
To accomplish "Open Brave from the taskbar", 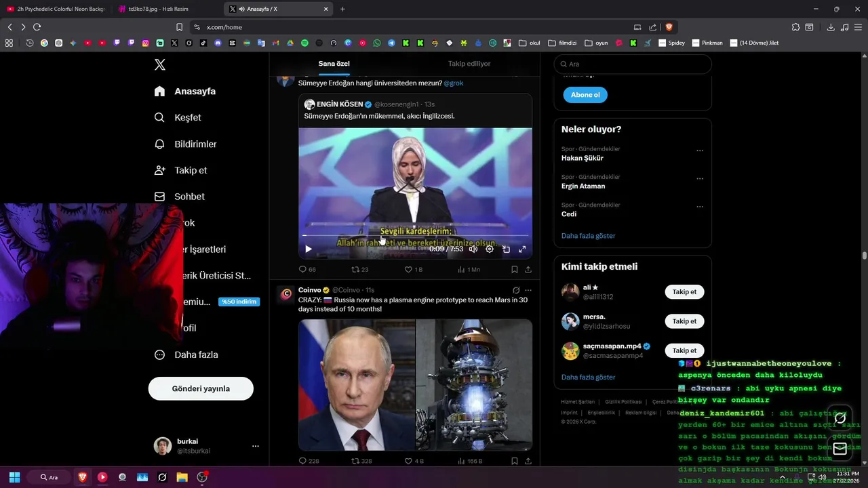I will point(83,477).
